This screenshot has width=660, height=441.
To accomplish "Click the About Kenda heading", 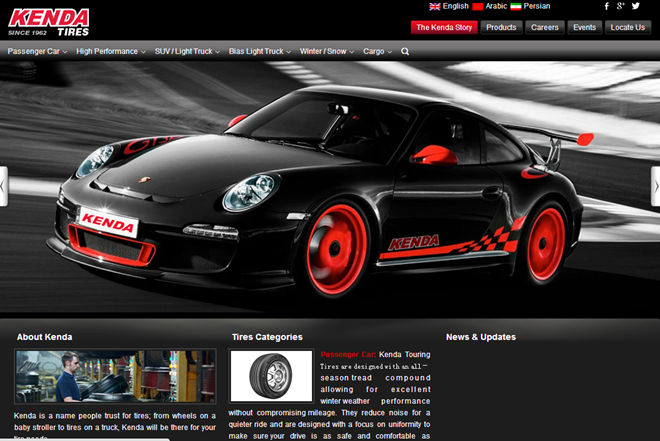I will (45, 337).
